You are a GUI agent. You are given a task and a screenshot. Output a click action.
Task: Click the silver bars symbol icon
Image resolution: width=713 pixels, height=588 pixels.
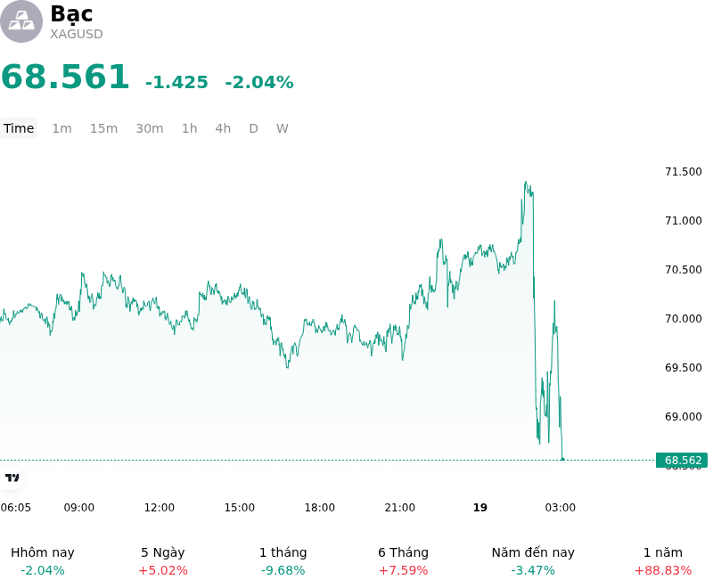[x=20, y=21]
